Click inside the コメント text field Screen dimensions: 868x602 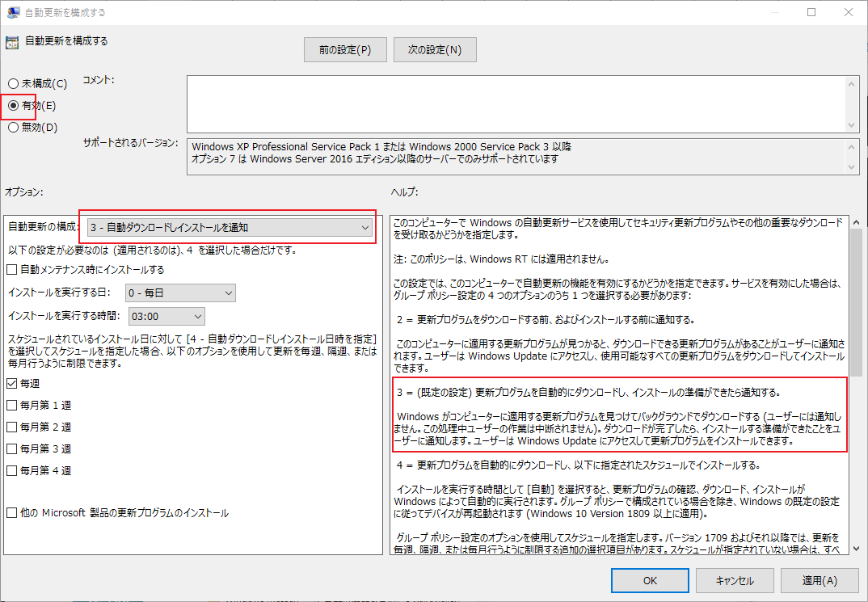click(x=517, y=101)
